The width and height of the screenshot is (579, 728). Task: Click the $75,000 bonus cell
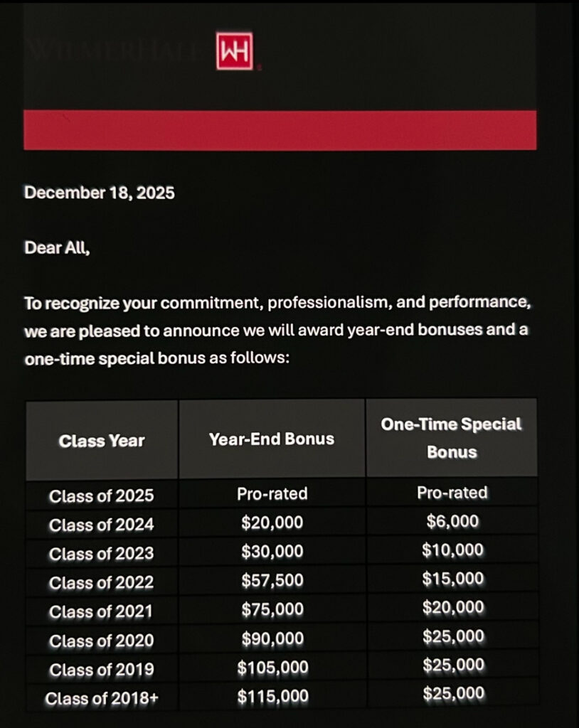(272, 609)
